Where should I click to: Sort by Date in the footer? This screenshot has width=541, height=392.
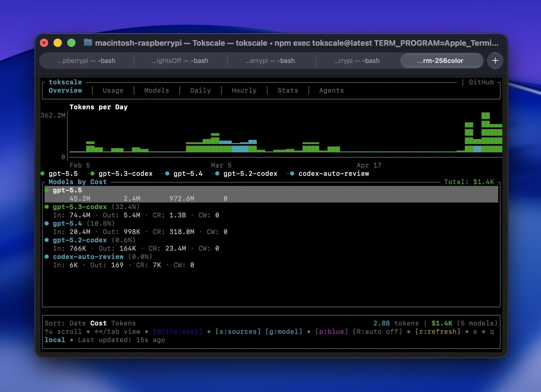tap(78, 323)
